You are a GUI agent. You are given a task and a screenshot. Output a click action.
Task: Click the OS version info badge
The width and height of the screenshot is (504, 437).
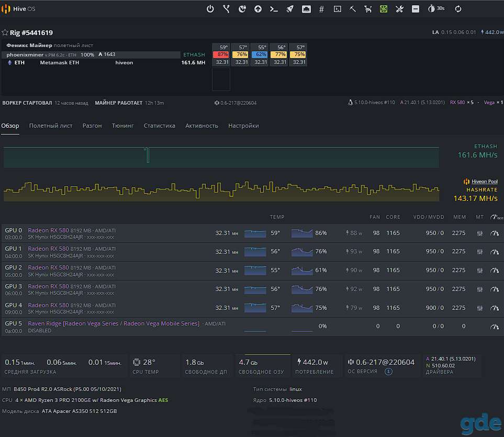pos(388,372)
